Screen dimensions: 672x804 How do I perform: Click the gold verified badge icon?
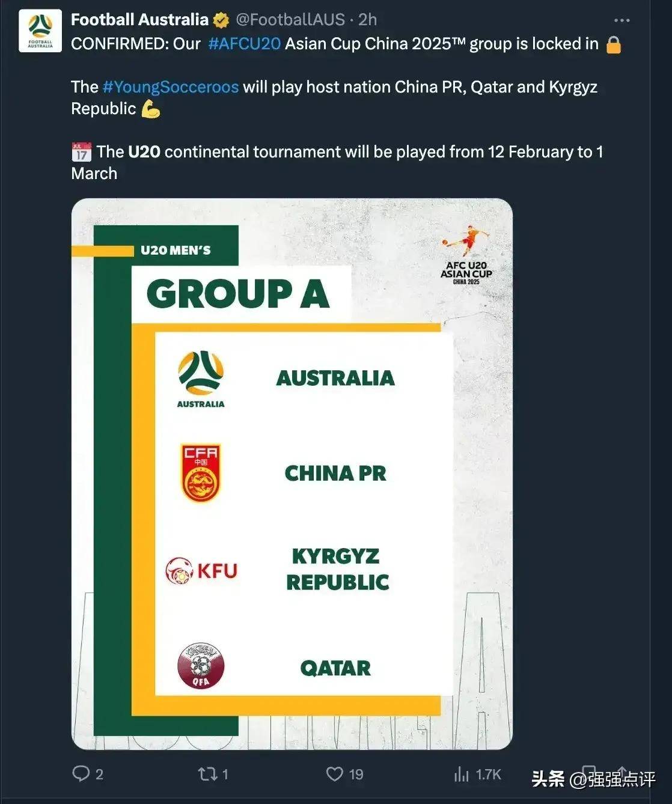click(x=221, y=20)
